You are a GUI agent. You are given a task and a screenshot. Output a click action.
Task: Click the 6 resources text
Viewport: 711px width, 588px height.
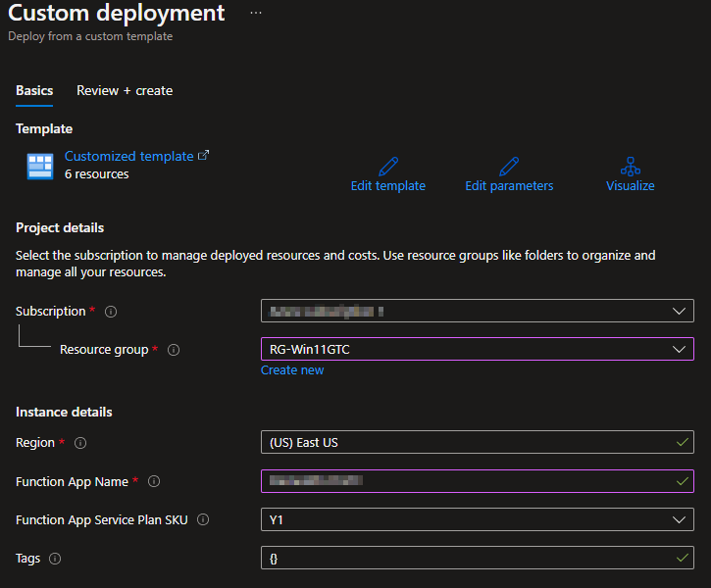(x=96, y=174)
